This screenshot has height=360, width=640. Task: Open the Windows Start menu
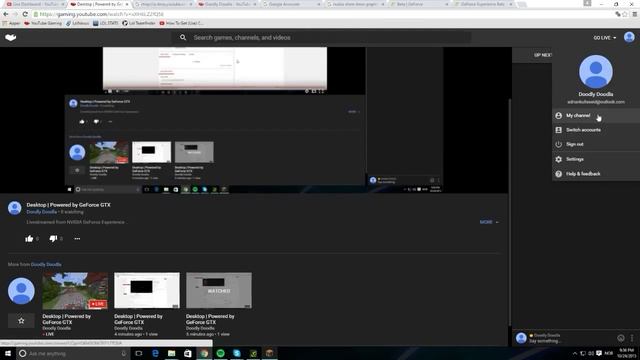[7, 353]
